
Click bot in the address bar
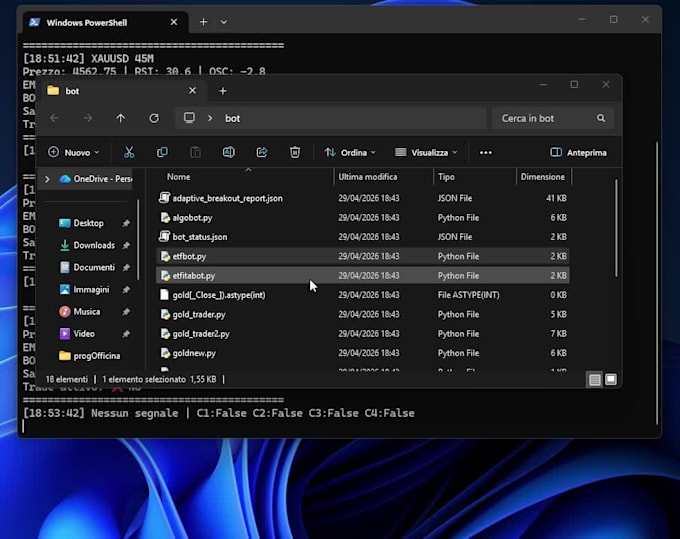pos(232,118)
